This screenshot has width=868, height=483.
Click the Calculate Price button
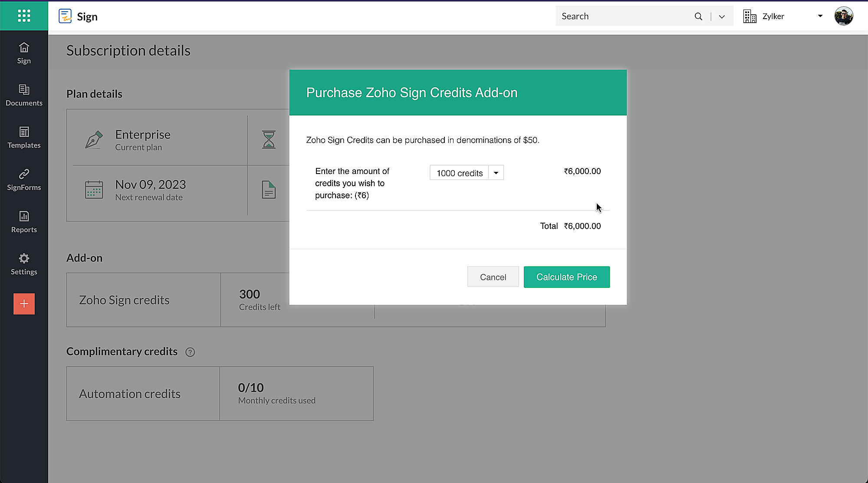coord(566,277)
